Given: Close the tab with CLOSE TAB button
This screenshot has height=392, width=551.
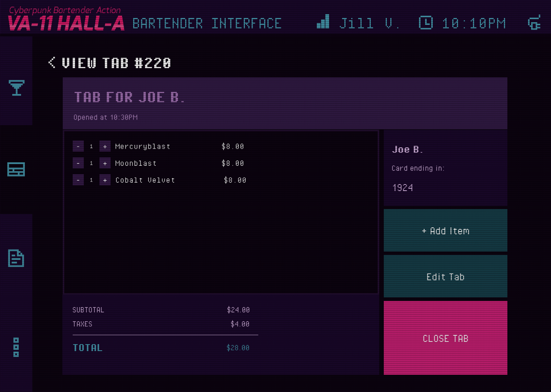Looking at the screenshot, I should point(445,338).
